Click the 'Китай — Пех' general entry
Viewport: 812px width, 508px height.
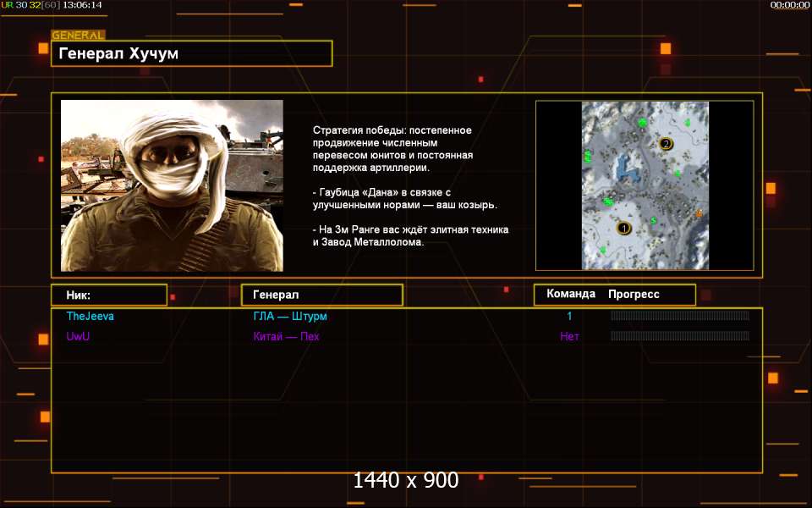(x=287, y=336)
